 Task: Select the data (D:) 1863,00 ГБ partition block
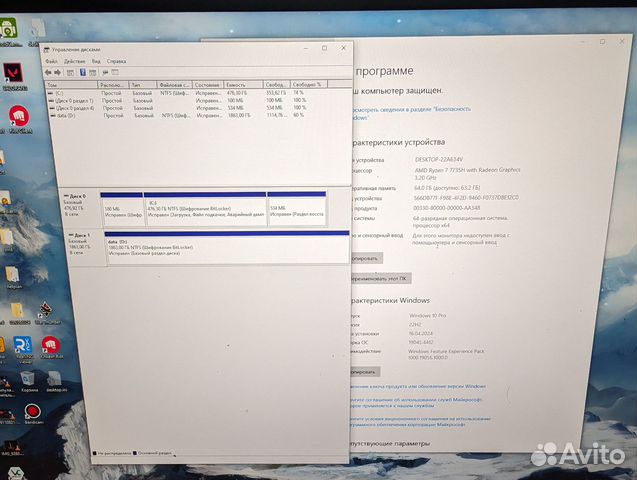[x=227, y=247]
